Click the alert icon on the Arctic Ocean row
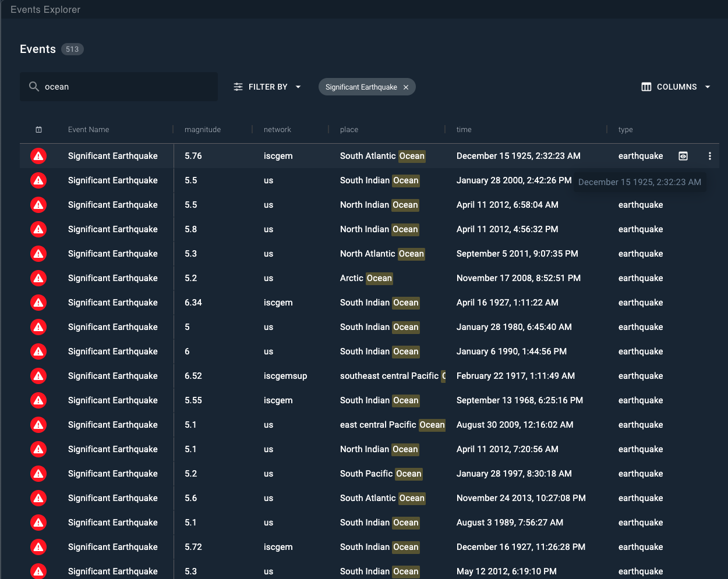The image size is (728, 579). pos(38,278)
